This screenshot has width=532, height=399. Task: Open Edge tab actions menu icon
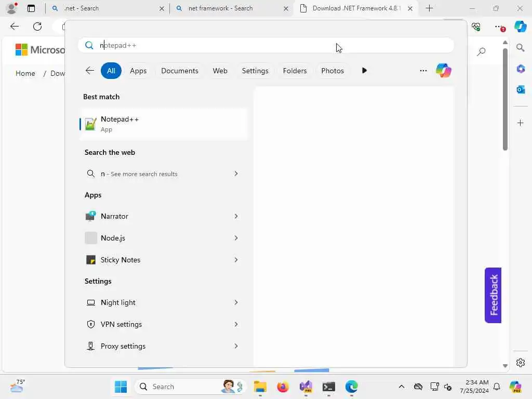coord(31,8)
